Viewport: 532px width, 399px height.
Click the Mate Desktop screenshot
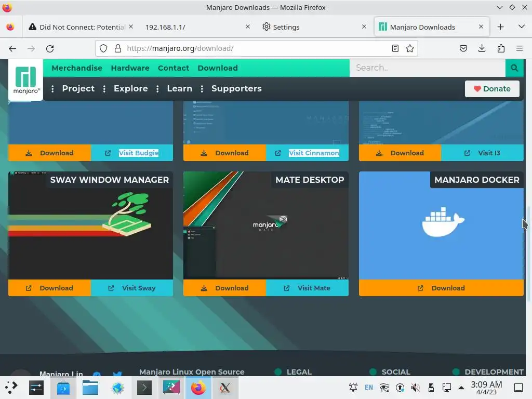click(266, 225)
